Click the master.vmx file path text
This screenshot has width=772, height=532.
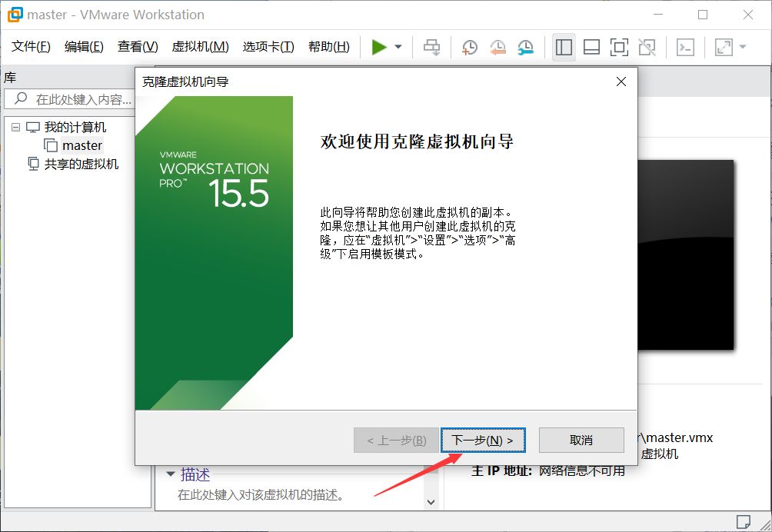tap(677, 437)
